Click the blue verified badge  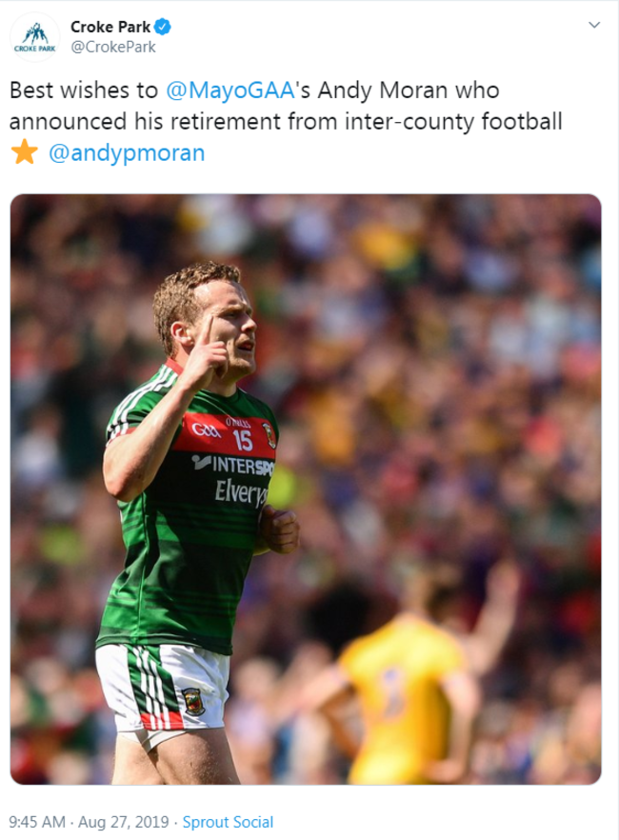(x=162, y=27)
